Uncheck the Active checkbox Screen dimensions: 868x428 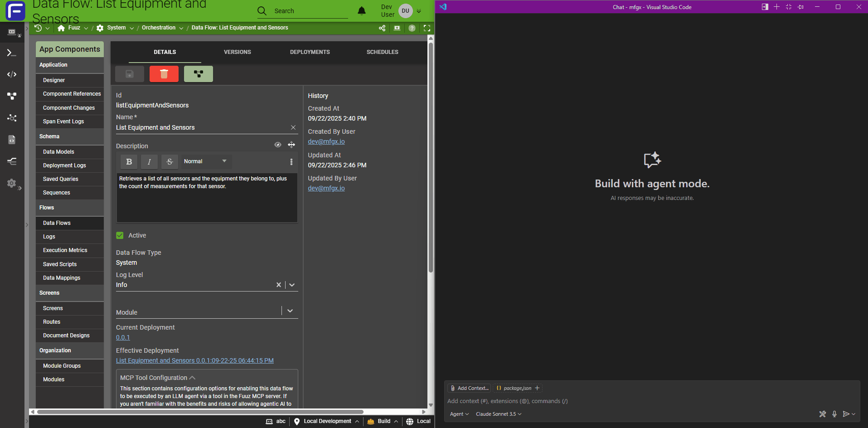[x=120, y=235]
